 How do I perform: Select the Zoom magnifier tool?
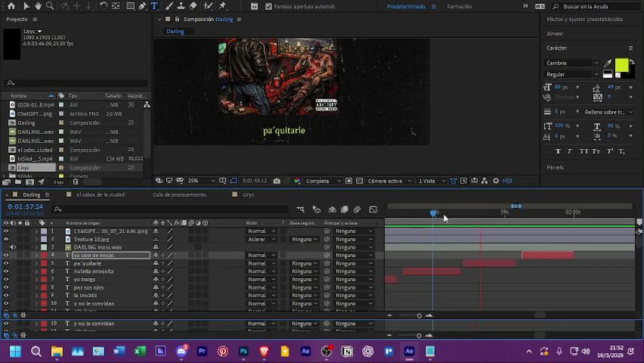[50, 6]
